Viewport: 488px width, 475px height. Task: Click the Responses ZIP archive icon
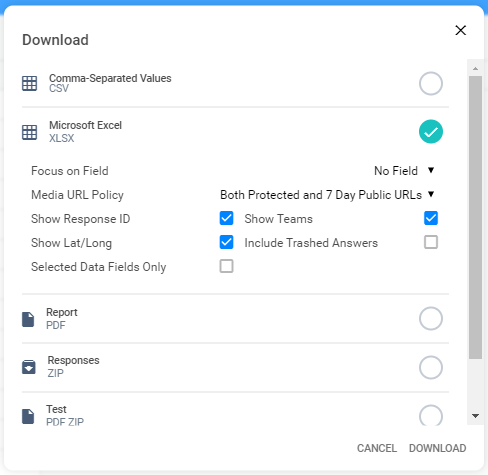29,367
